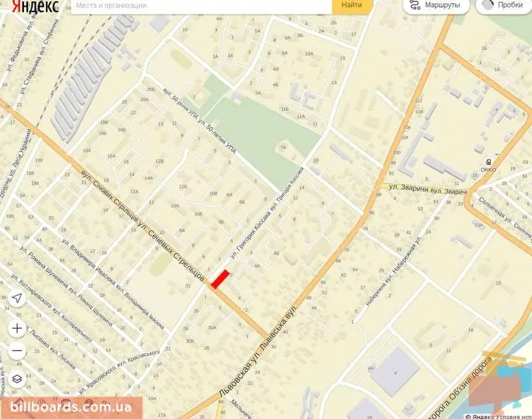Click the large gray building numbered 4
The image size is (532, 419).
(395, 372)
